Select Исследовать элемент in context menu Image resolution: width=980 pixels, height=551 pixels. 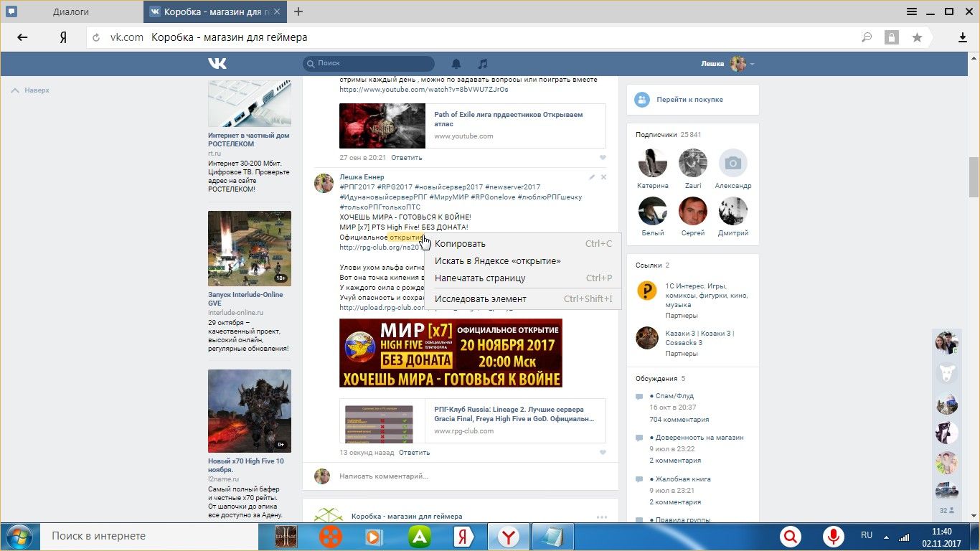point(480,299)
